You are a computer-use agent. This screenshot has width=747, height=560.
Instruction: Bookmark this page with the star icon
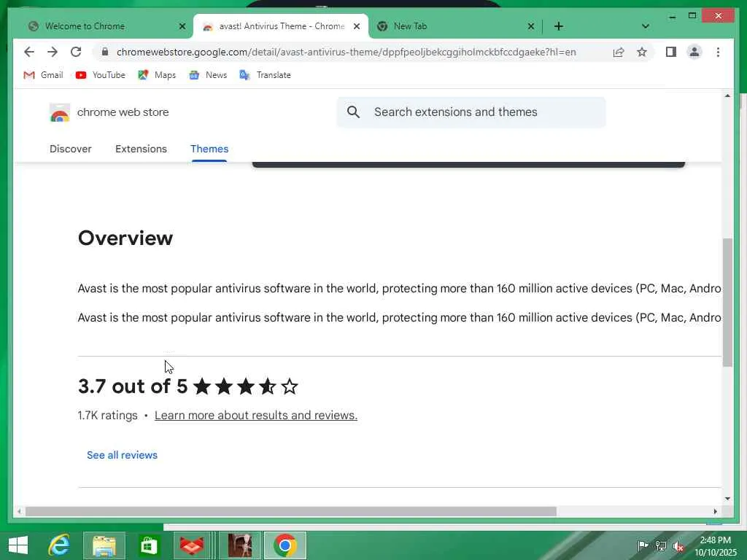642,52
